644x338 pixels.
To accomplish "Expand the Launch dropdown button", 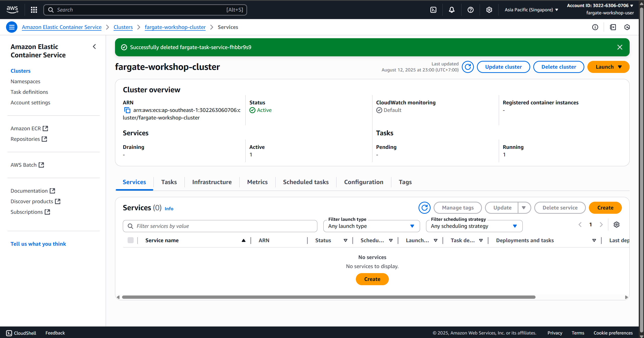I will coord(609,67).
